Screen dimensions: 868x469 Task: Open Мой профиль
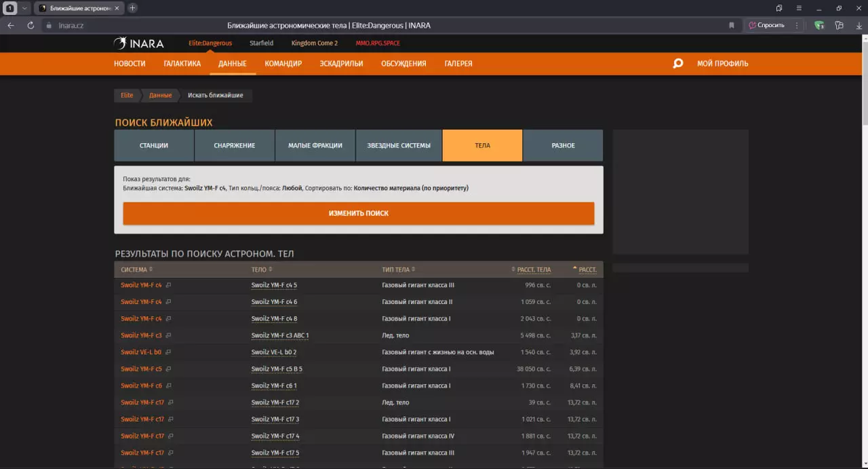[x=723, y=63]
